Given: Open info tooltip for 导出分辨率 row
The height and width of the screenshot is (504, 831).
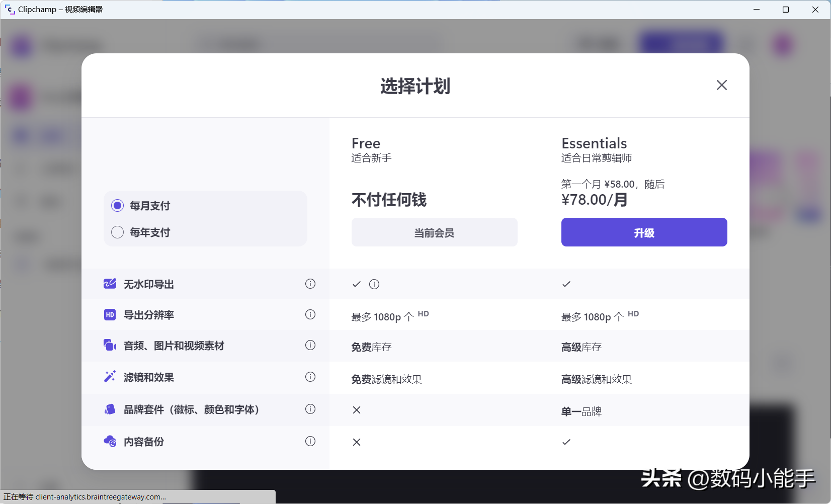Looking at the screenshot, I should (310, 314).
